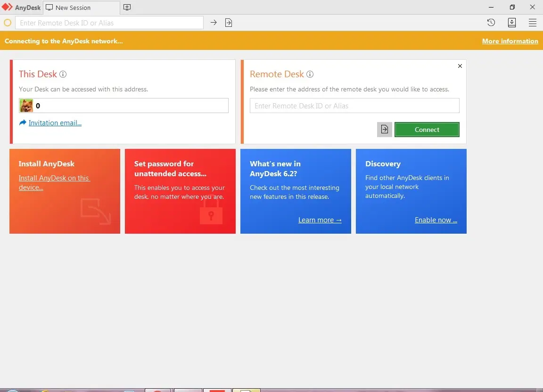Viewport: 543px width, 392px height.
Task: Close the AnyDesk window
Action: 533,7
